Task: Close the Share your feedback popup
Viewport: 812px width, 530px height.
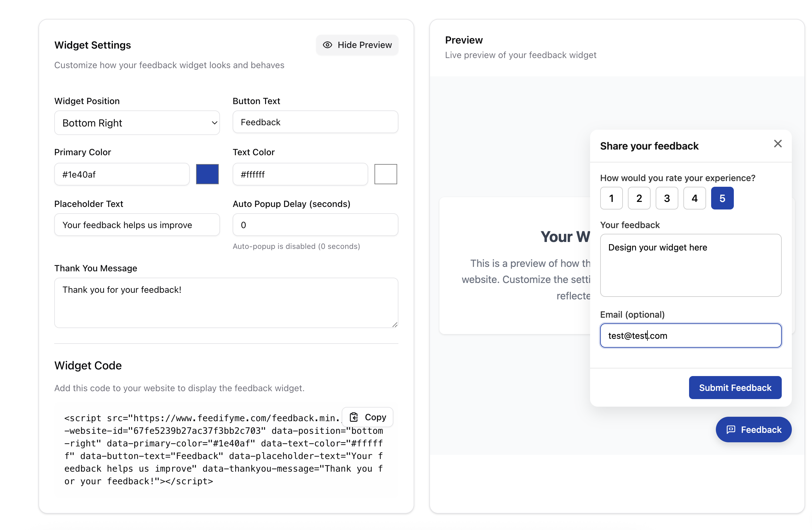Action: [778, 144]
